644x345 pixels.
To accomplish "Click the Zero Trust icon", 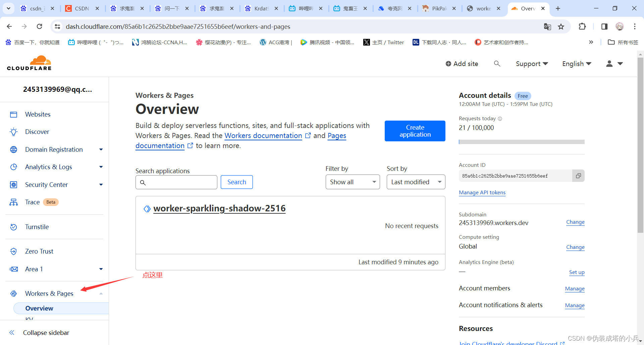I will pos(13,252).
